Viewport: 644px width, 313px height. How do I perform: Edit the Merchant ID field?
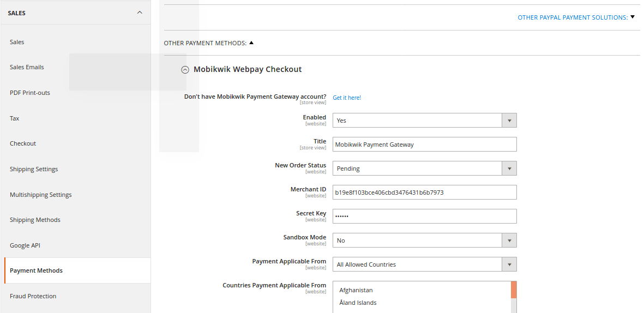click(424, 192)
